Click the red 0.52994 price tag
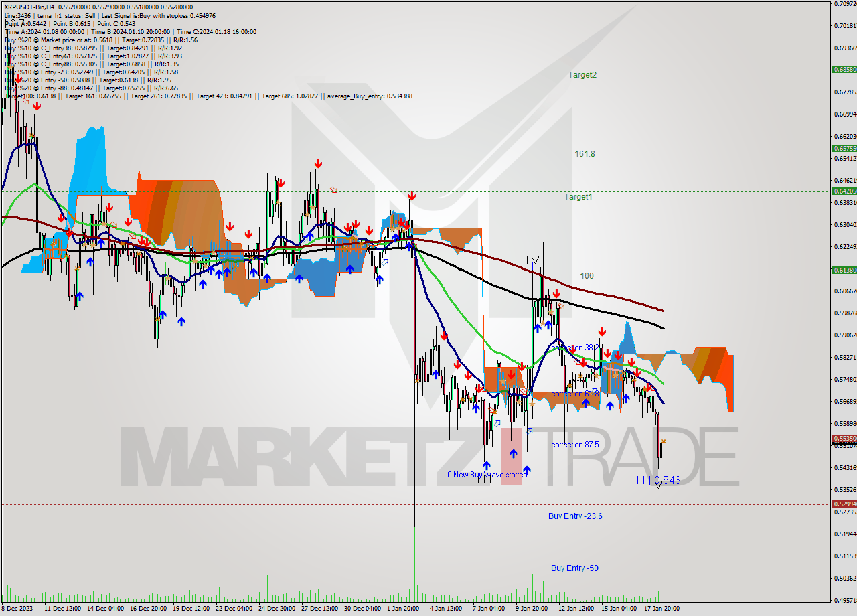 click(x=844, y=504)
